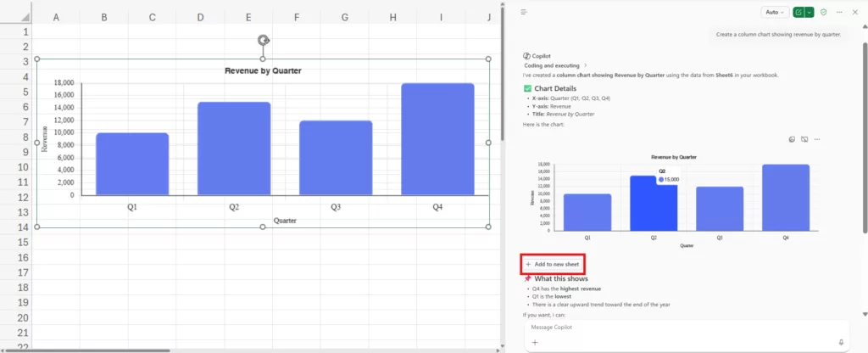This screenshot has height=353, width=868.
Task: Select column A header
Action: [56, 18]
